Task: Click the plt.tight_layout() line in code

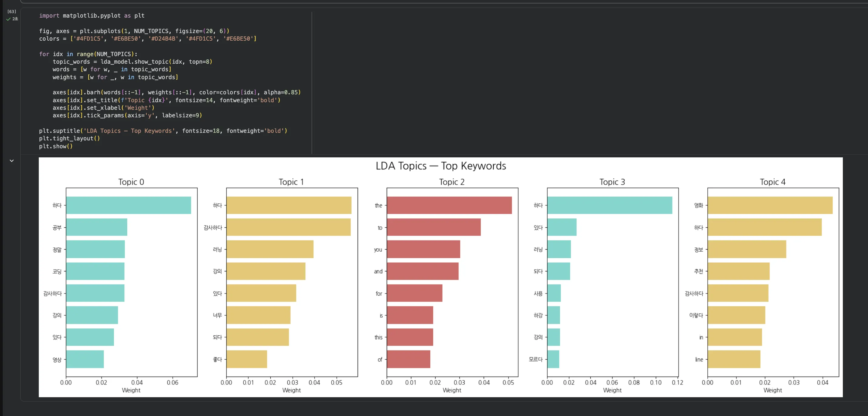Action: click(x=69, y=139)
